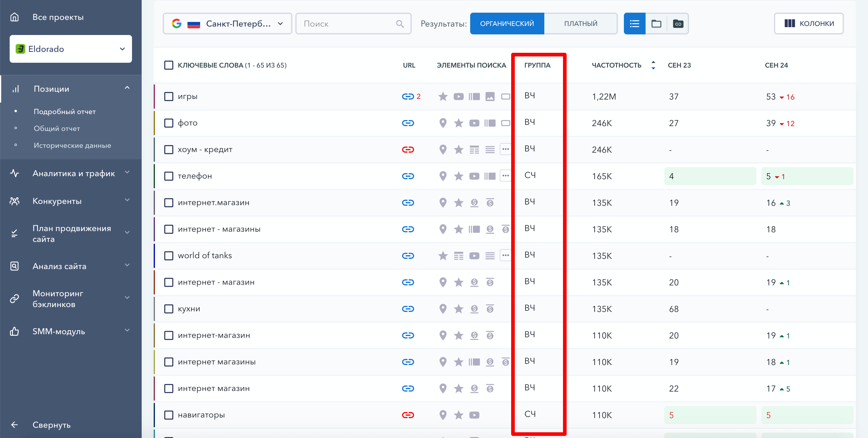Click Свернуть back arrow icon

[x=14, y=425]
